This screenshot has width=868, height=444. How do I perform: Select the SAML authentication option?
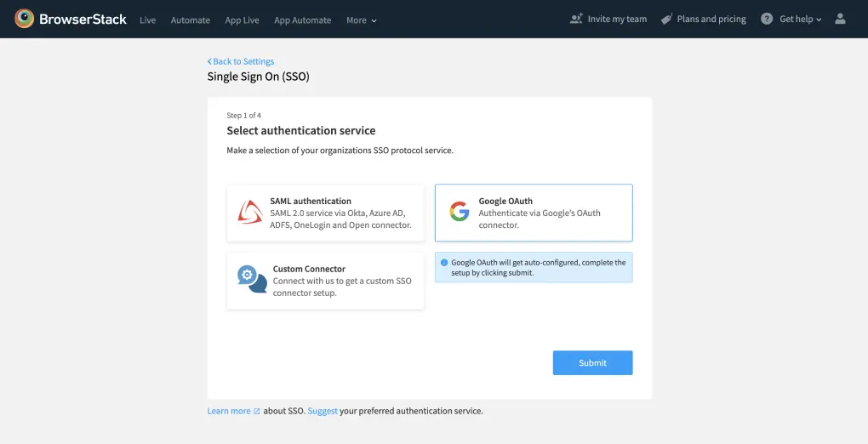coord(325,213)
